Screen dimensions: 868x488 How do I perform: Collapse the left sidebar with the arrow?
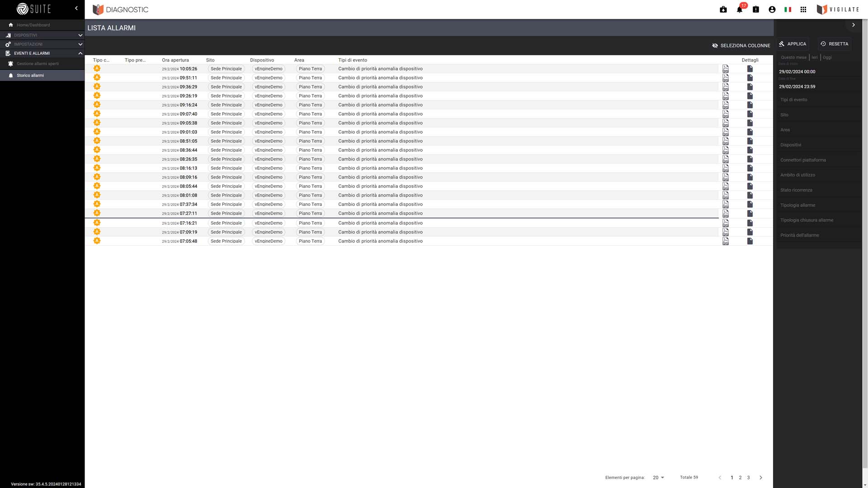coord(76,8)
